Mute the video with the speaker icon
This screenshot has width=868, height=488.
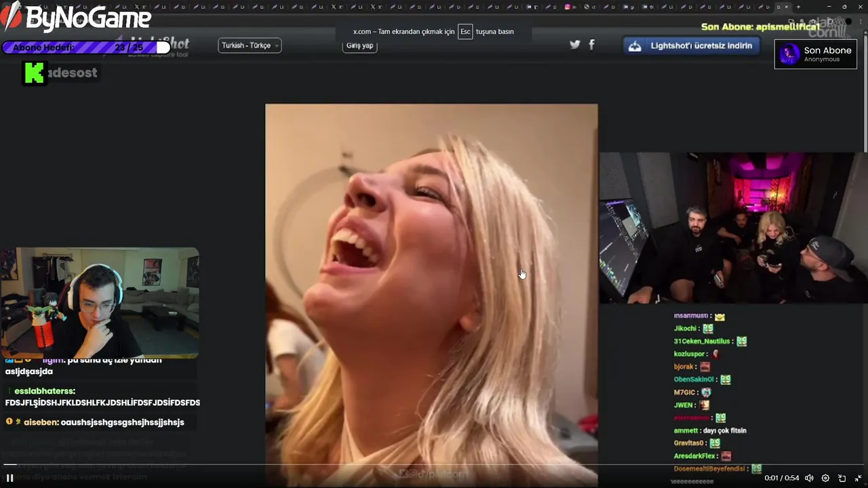pos(809,478)
